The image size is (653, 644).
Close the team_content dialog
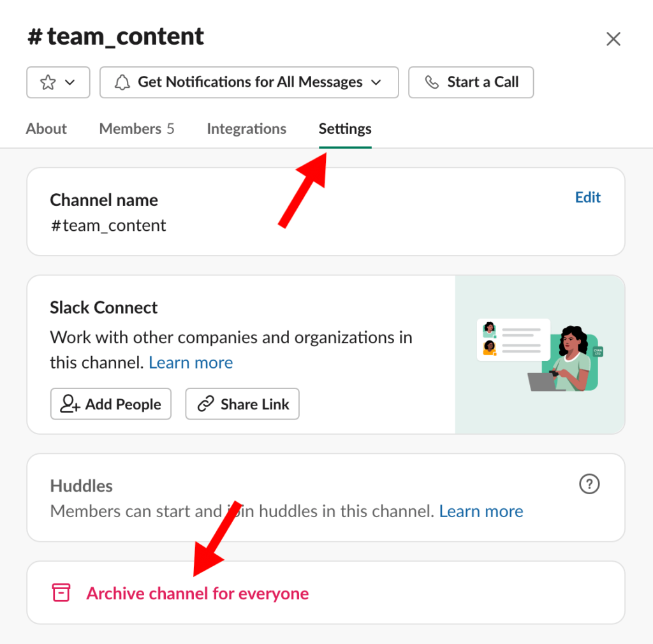click(613, 39)
